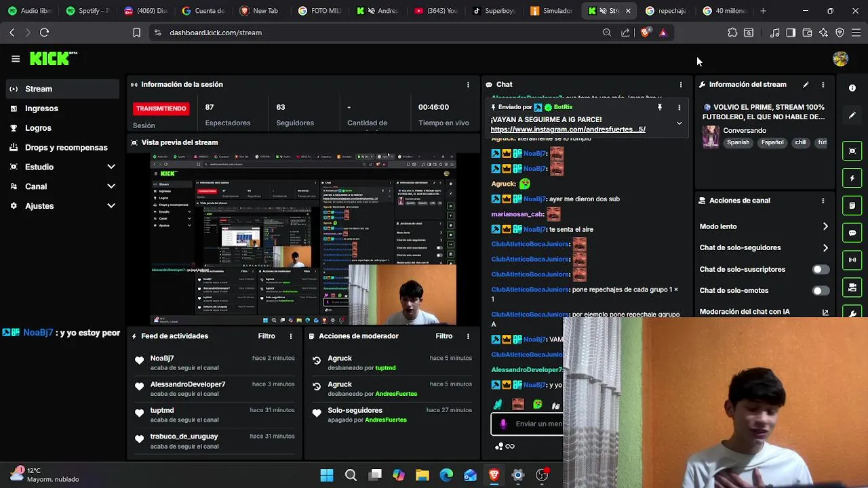Screen dimensions: 868x488
Task: Open Filtro in Acciones de moderador
Action: (x=444, y=336)
